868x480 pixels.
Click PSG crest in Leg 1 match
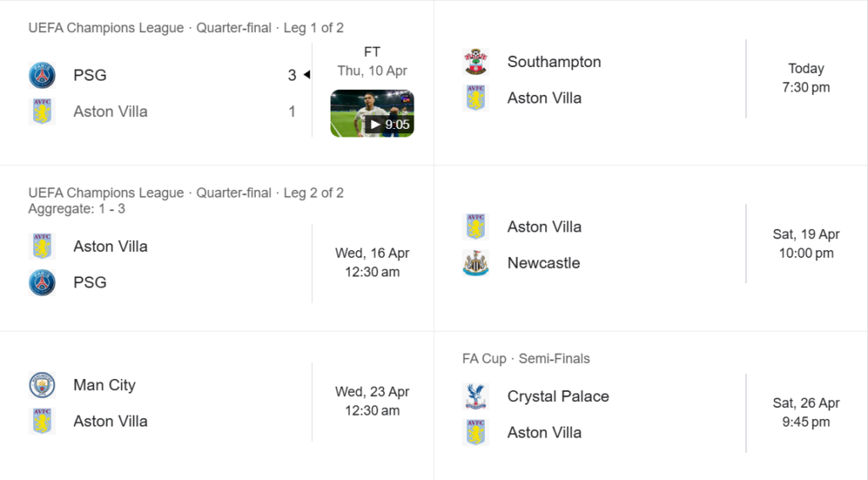42,75
